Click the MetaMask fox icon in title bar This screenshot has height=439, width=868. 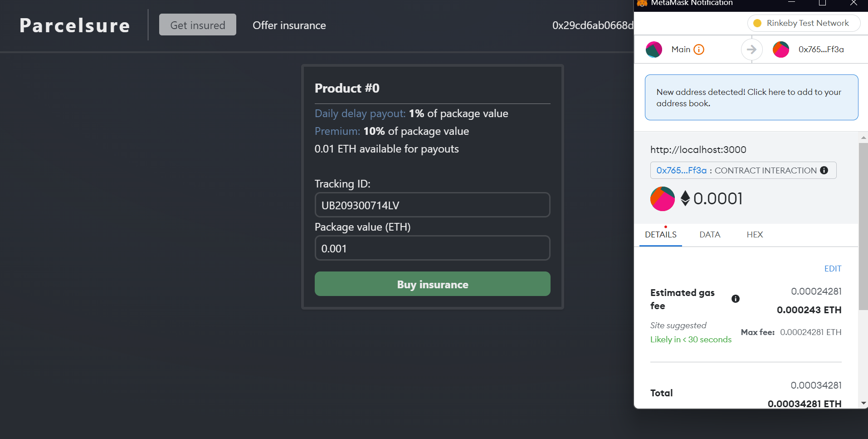642,3
